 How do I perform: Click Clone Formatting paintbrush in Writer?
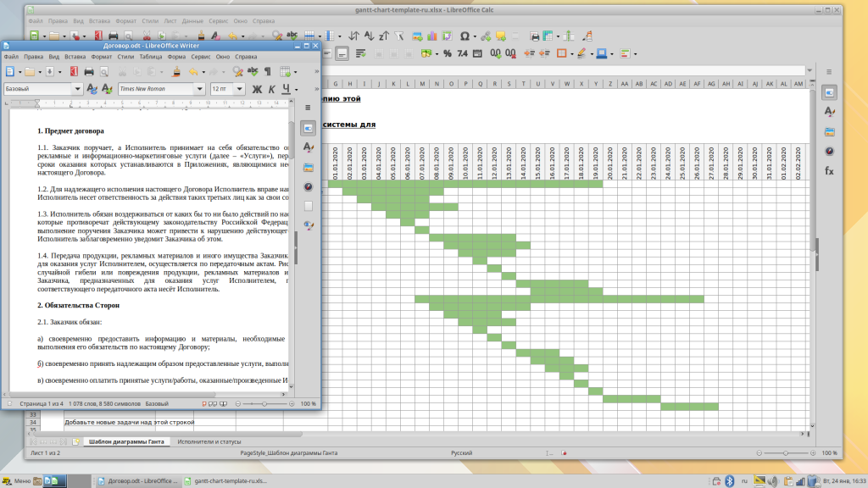175,72
